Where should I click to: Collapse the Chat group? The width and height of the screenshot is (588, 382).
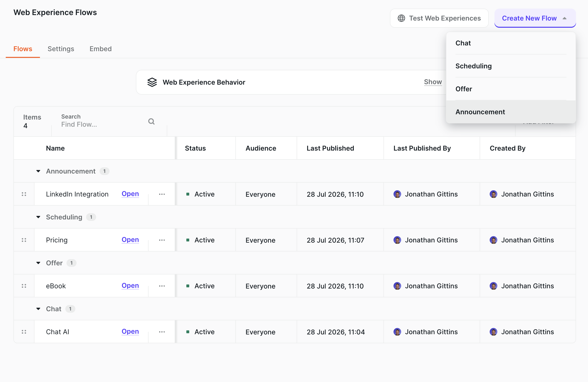tap(38, 309)
